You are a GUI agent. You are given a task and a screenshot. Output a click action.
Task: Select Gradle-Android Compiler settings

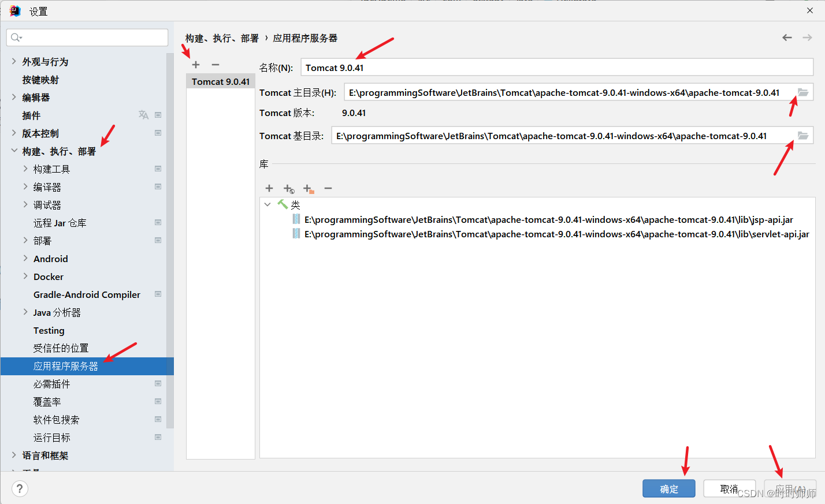coord(87,294)
